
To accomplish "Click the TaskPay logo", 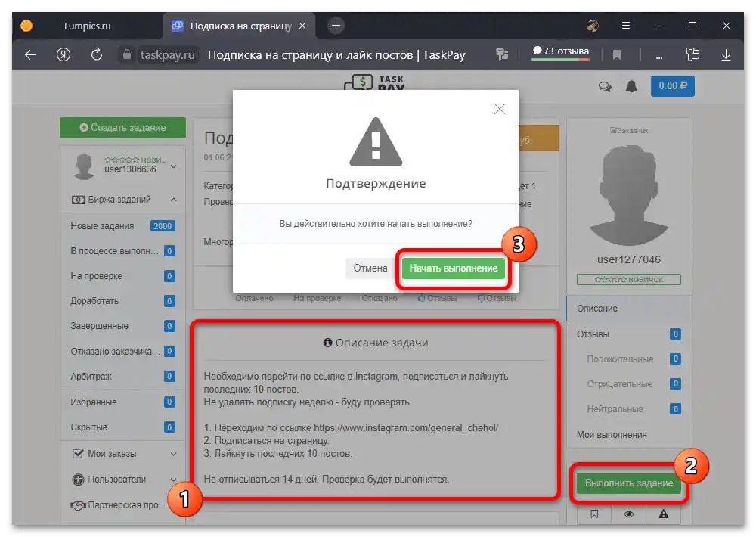I will 375,83.
